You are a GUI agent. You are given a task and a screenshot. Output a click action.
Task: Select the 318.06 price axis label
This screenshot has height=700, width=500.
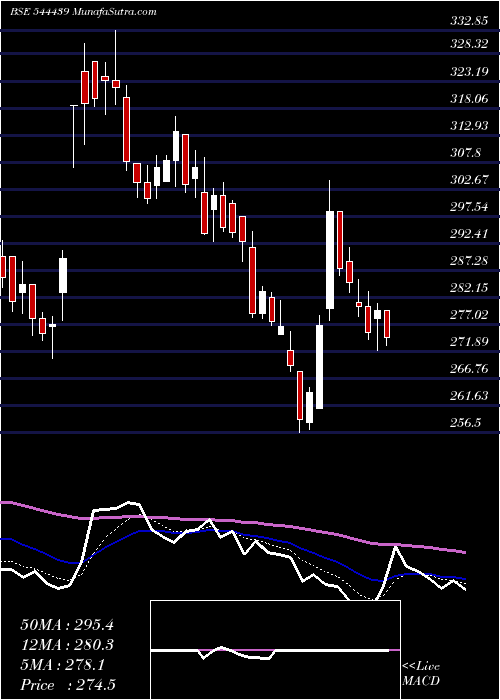(468, 99)
